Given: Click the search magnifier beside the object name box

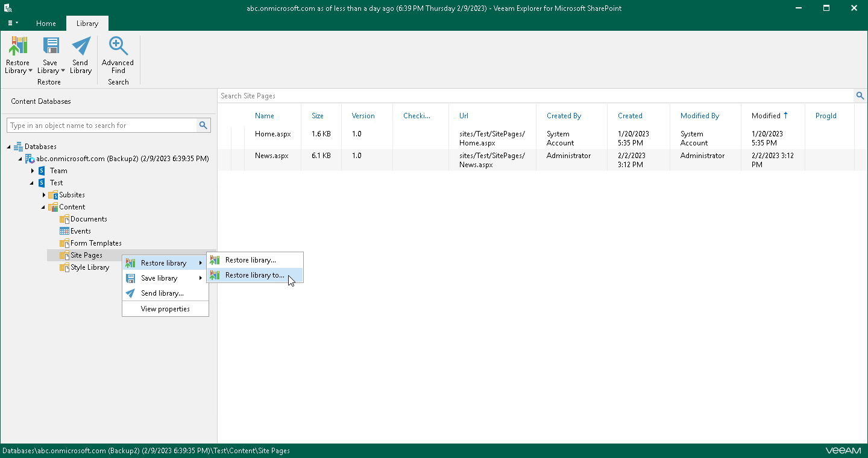Looking at the screenshot, I should coord(204,125).
